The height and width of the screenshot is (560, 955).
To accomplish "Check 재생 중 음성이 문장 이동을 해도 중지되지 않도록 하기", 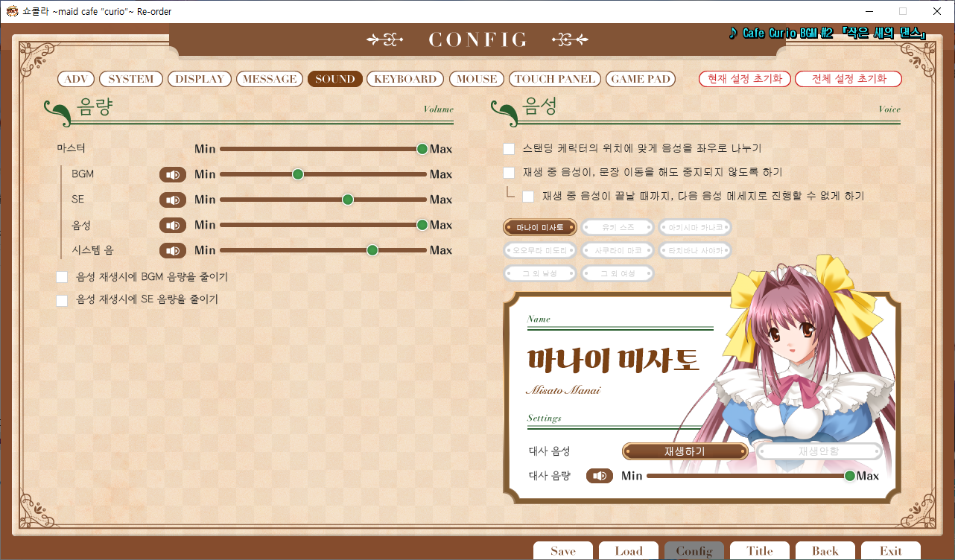I will (x=509, y=173).
